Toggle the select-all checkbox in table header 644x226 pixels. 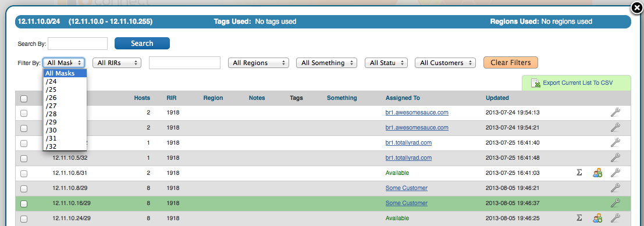point(24,98)
